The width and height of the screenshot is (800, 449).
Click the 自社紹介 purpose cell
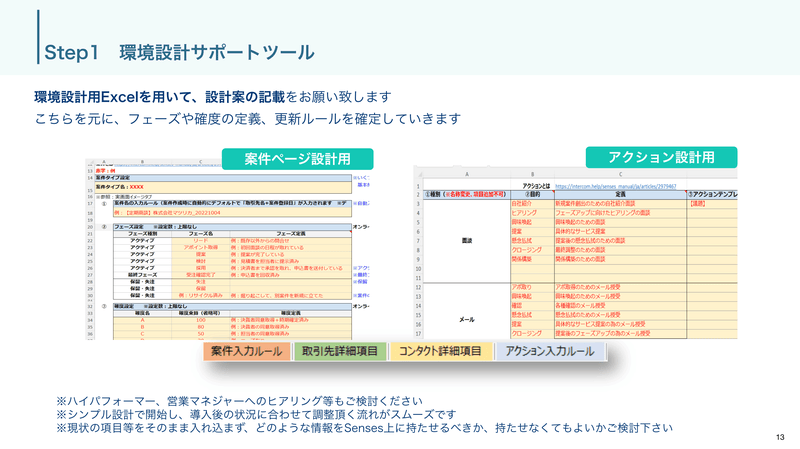[533, 204]
